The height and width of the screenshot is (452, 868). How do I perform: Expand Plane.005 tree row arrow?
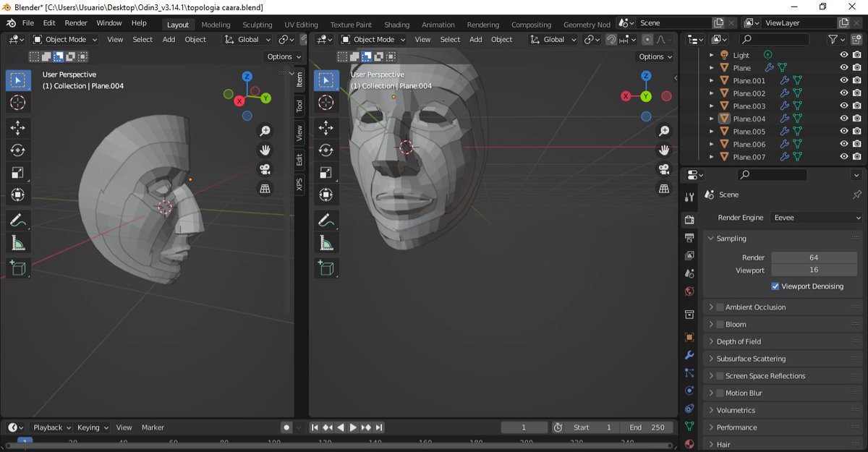[711, 132]
